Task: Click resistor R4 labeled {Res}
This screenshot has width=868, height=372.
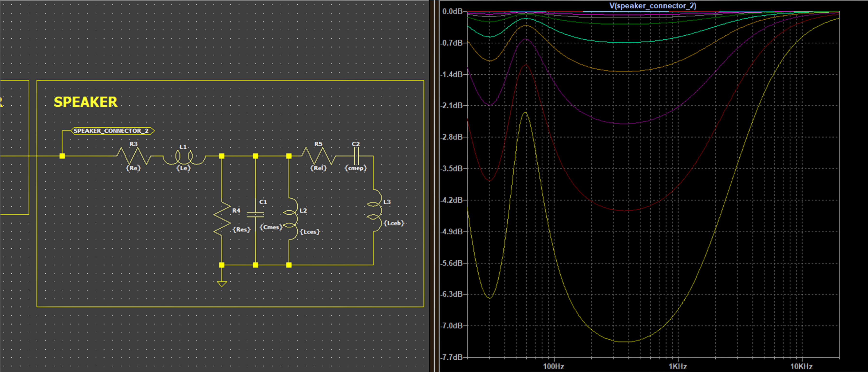Action: click(222, 219)
